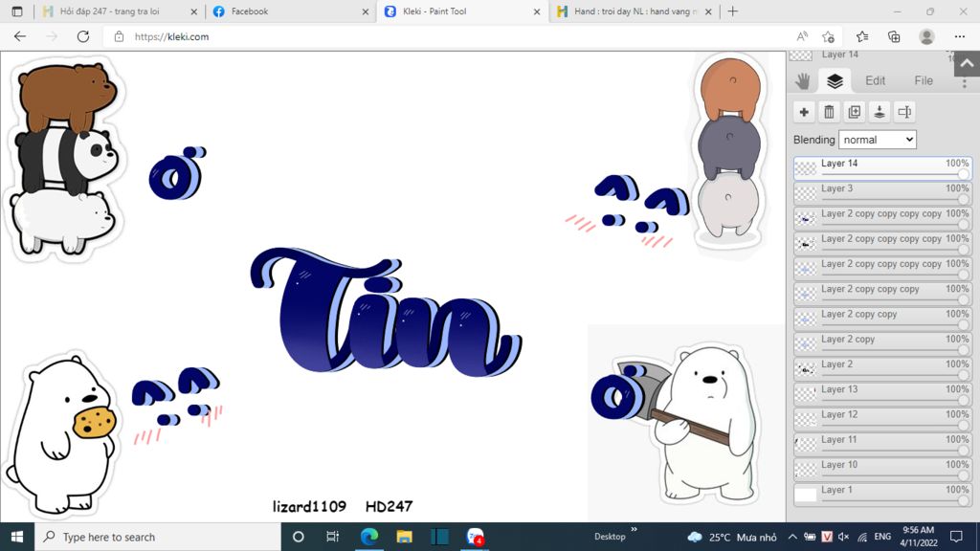Image resolution: width=980 pixels, height=551 pixels.
Task: Open the browser Collections panel
Action: [894, 37]
